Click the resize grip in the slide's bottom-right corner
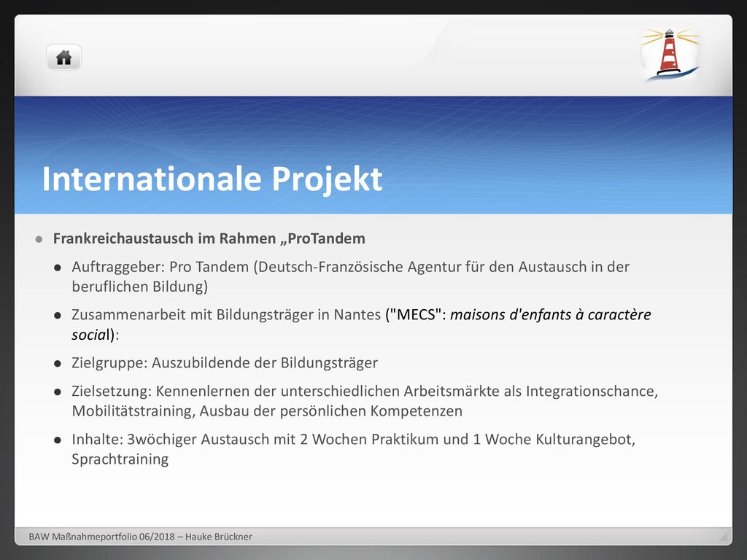This screenshot has height=560, width=747. 724,537
